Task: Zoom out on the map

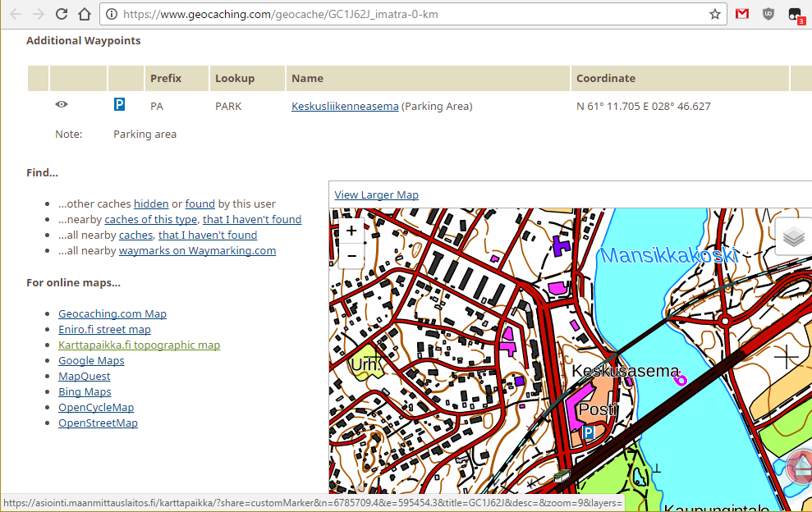Action: click(x=351, y=255)
